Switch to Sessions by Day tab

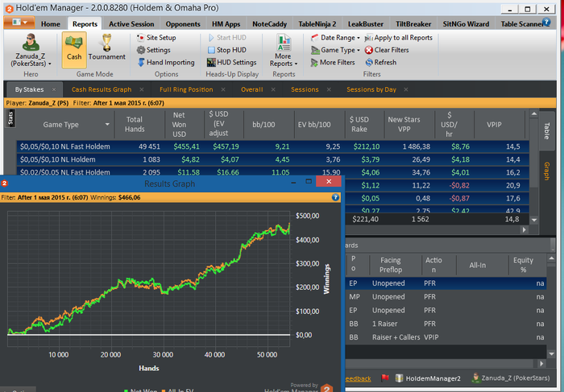tap(371, 89)
